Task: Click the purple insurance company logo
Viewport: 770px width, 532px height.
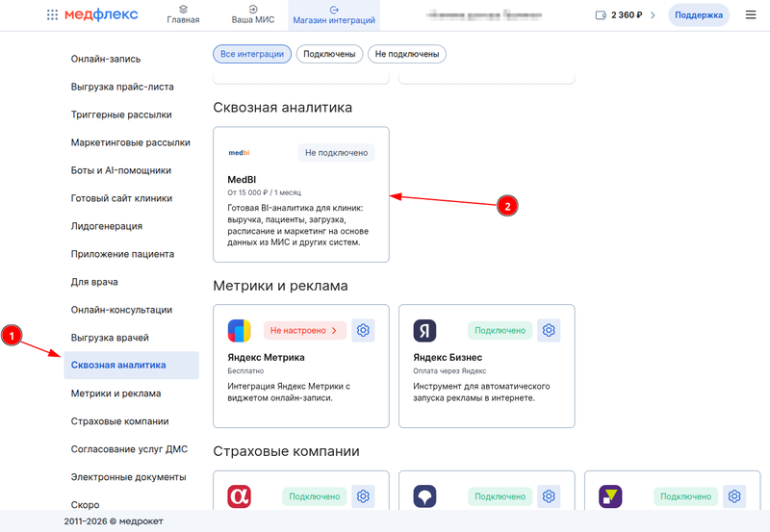Action: (x=610, y=496)
